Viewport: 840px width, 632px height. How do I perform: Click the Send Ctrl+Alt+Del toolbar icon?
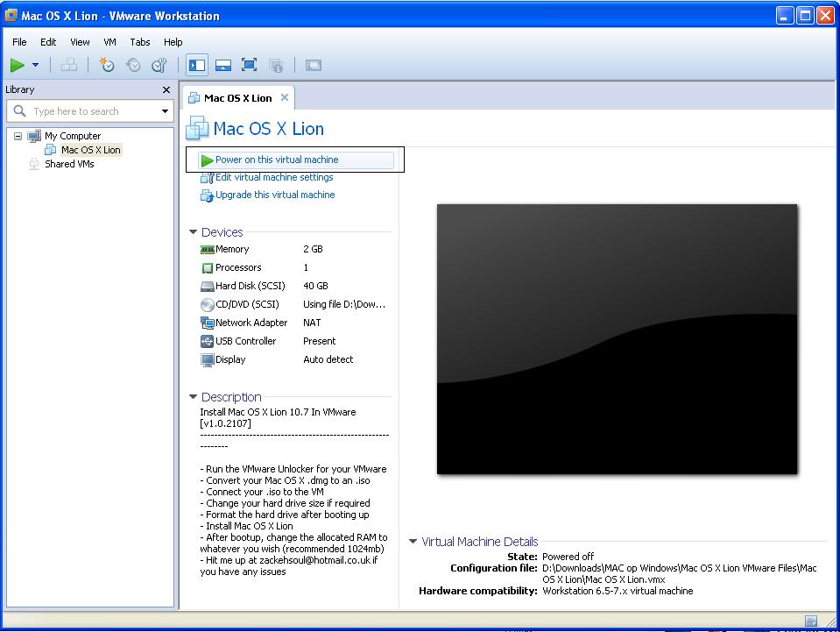[x=68, y=66]
